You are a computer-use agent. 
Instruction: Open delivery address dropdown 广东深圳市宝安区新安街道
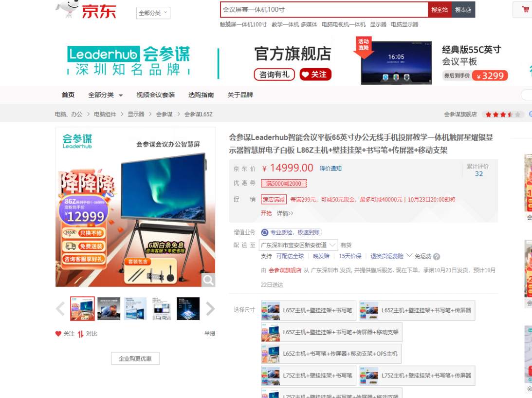298,245
